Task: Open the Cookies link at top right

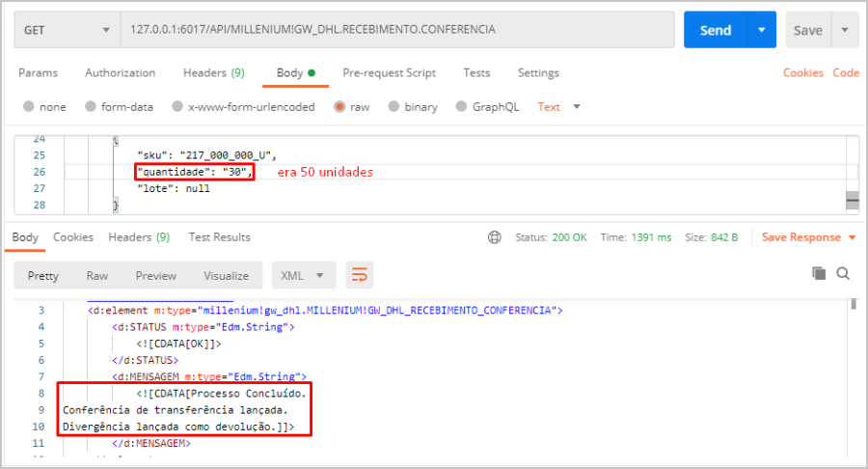Action: point(803,72)
